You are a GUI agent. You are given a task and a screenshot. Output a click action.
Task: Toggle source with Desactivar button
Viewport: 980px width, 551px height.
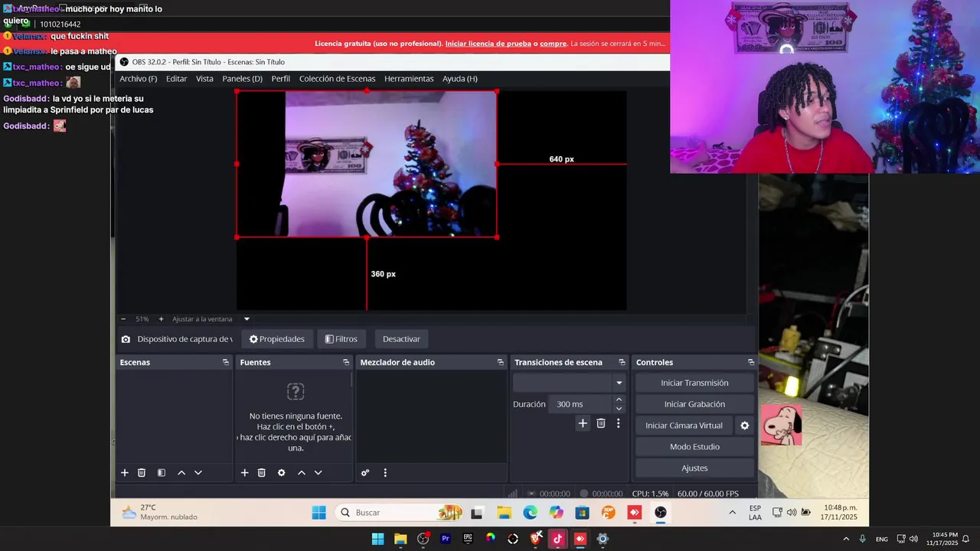click(x=401, y=339)
